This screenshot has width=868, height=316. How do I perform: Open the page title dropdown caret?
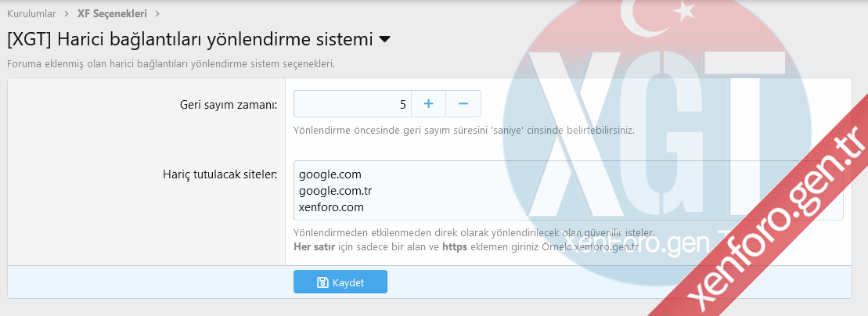(384, 39)
